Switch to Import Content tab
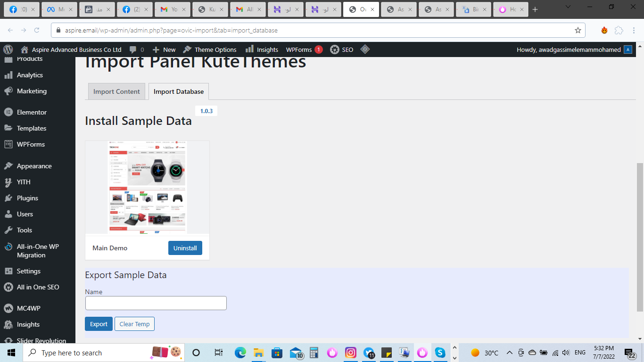644x362 pixels. (116, 91)
